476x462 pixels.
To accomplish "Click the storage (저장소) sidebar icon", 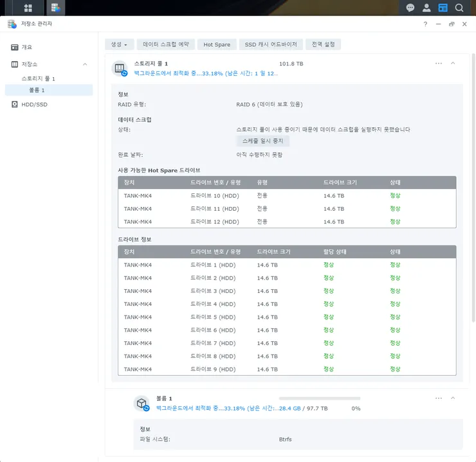I will tap(15, 64).
